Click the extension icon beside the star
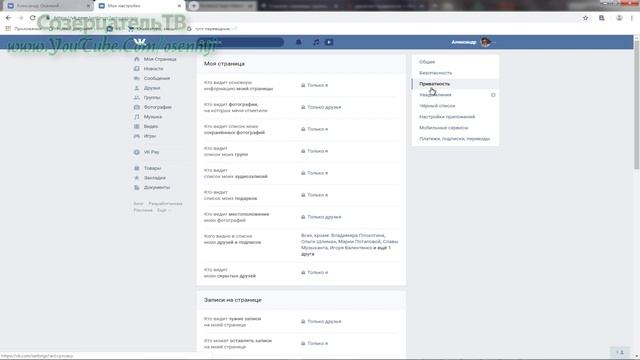The image size is (640, 360). tap(602, 18)
